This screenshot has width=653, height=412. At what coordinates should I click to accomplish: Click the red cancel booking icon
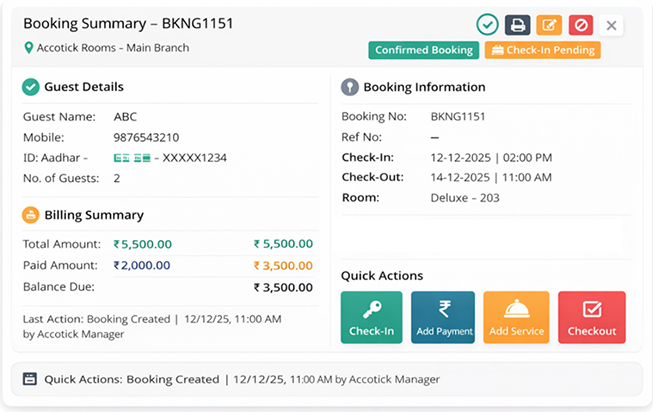click(x=580, y=25)
